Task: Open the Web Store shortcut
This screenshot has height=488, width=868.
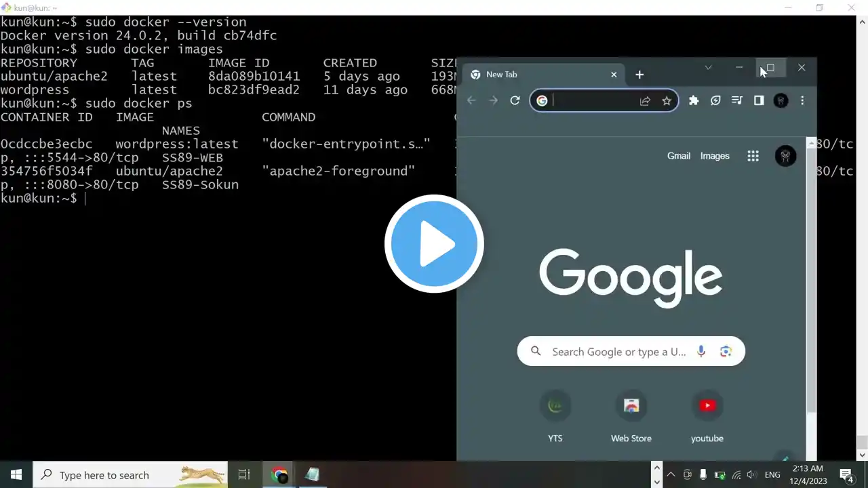Action: [x=631, y=415]
